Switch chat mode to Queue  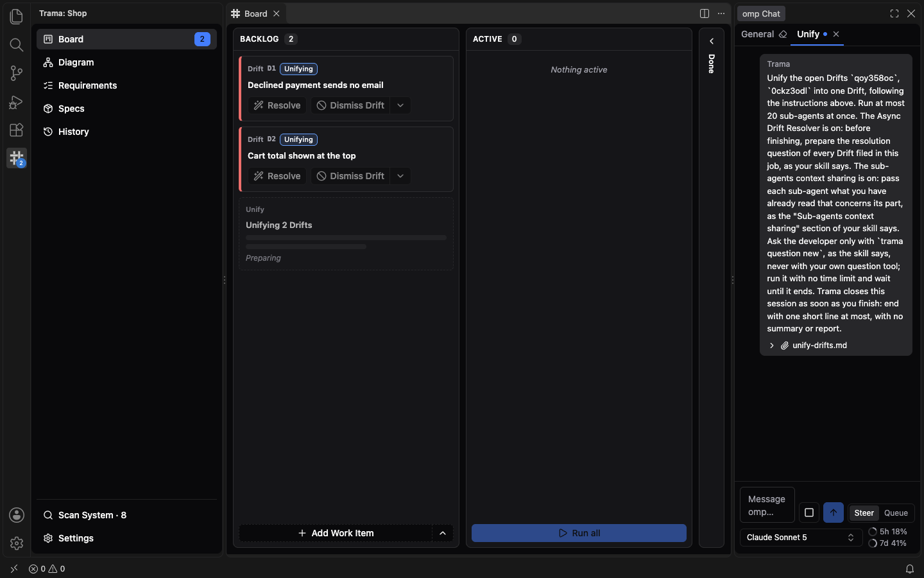pos(896,512)
